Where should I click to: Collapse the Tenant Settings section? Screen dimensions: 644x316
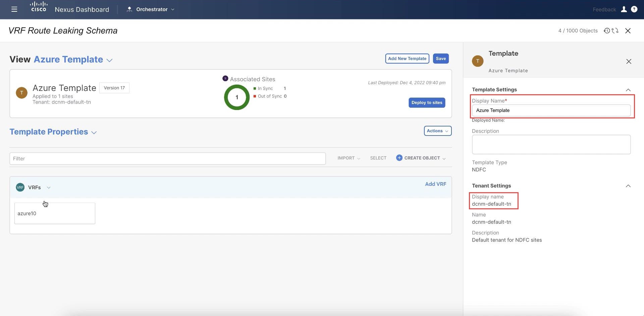click(628, 186)
